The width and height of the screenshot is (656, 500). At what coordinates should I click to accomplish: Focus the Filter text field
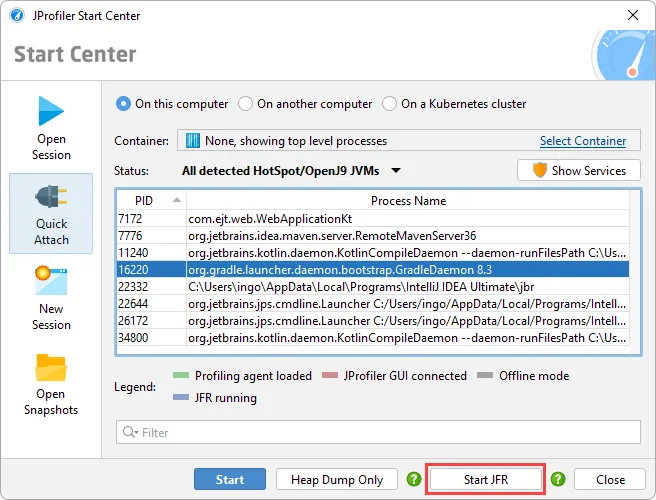378,432
